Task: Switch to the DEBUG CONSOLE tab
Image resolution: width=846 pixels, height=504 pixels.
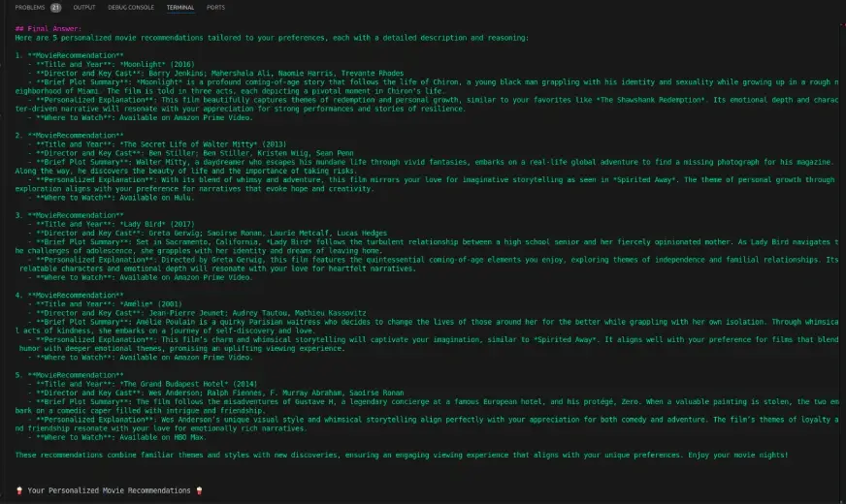Action: [131, 8]
